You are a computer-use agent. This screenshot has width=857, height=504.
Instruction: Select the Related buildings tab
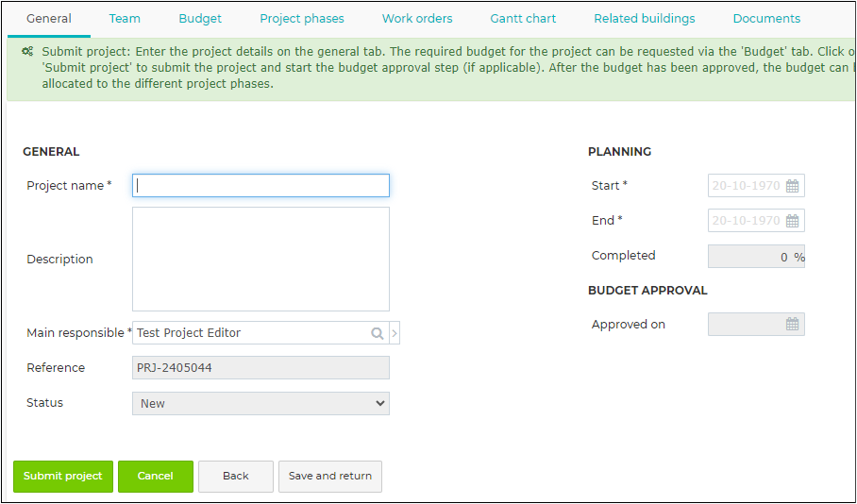click(645, 19)
